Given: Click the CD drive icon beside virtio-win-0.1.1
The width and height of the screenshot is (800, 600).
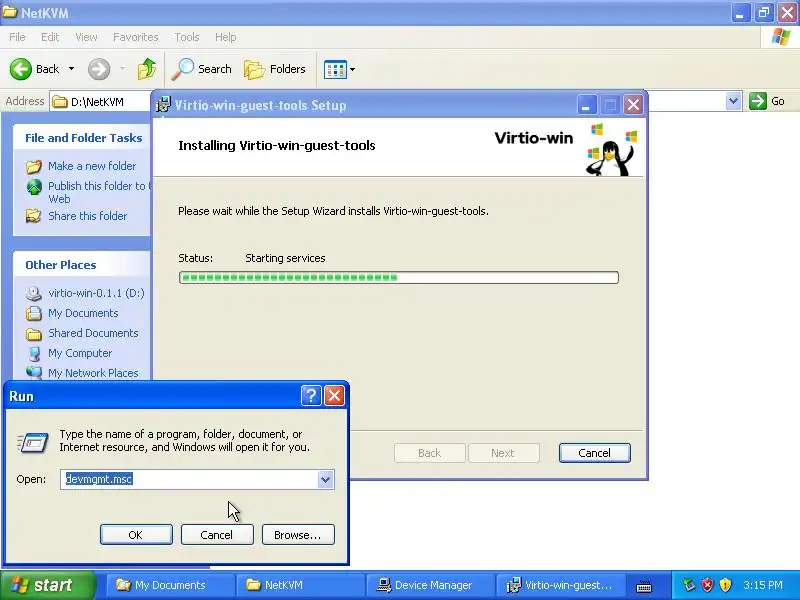Looking at the screenshot, I should tap(34, 293).
